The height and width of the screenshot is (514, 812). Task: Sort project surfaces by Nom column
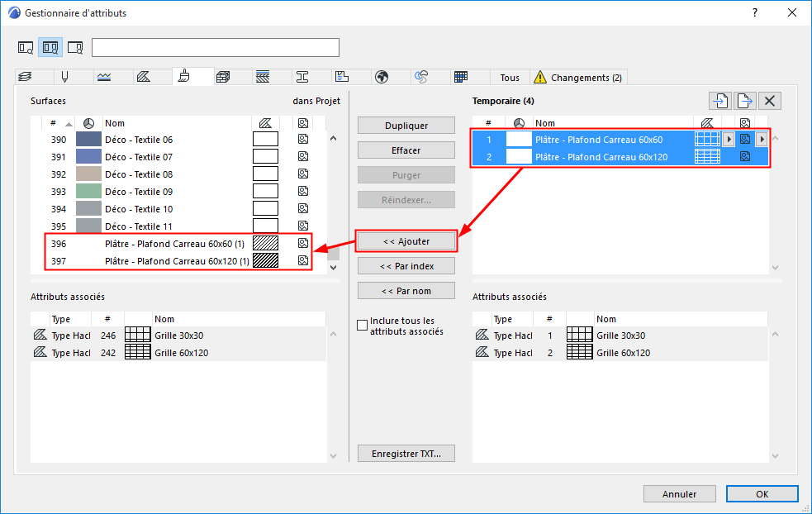click(x=177, y=123)
